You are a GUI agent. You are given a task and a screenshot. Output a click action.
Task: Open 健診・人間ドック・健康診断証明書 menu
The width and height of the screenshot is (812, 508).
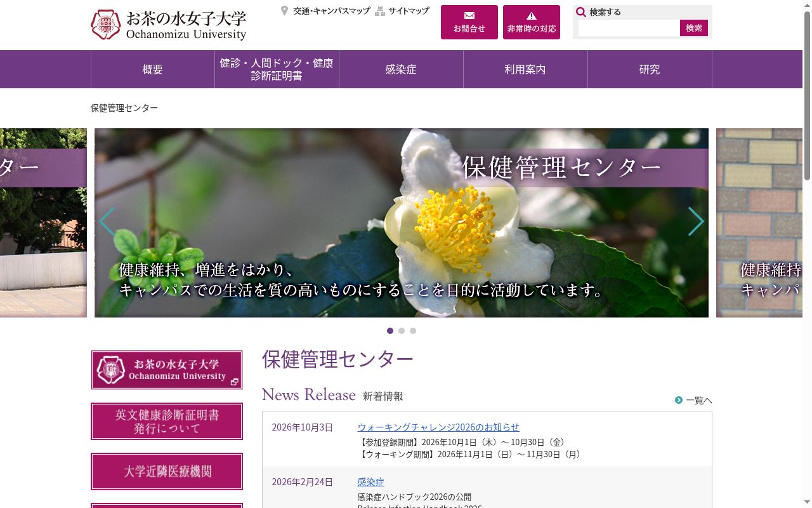coord(277,69)
